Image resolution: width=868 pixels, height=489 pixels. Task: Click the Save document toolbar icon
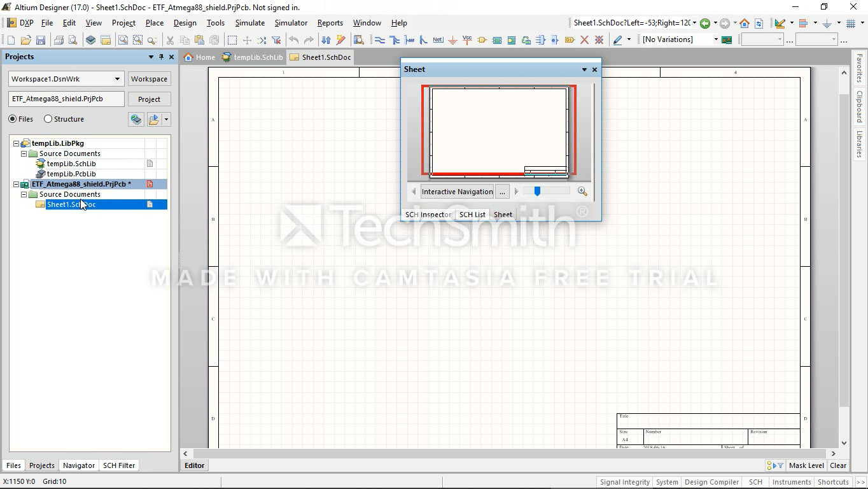click(x=41, y=40)
